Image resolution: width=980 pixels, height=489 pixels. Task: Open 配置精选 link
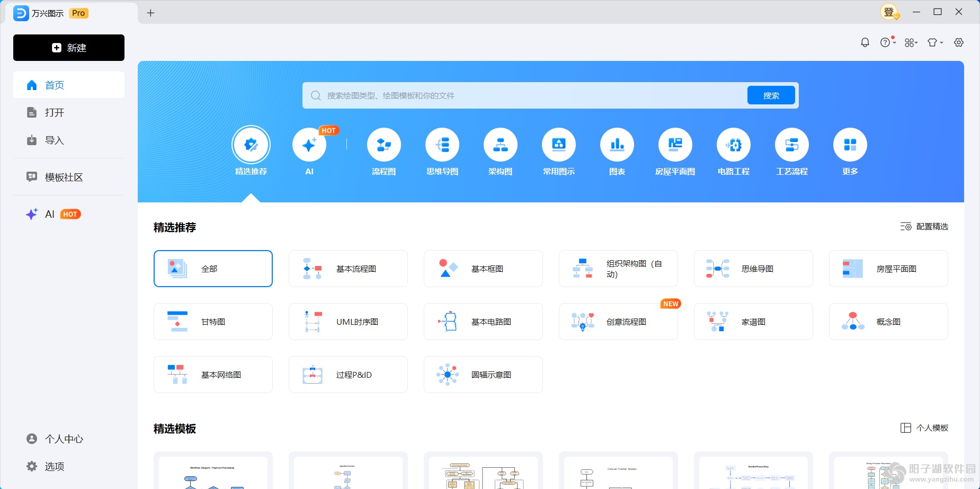[924, 227]
